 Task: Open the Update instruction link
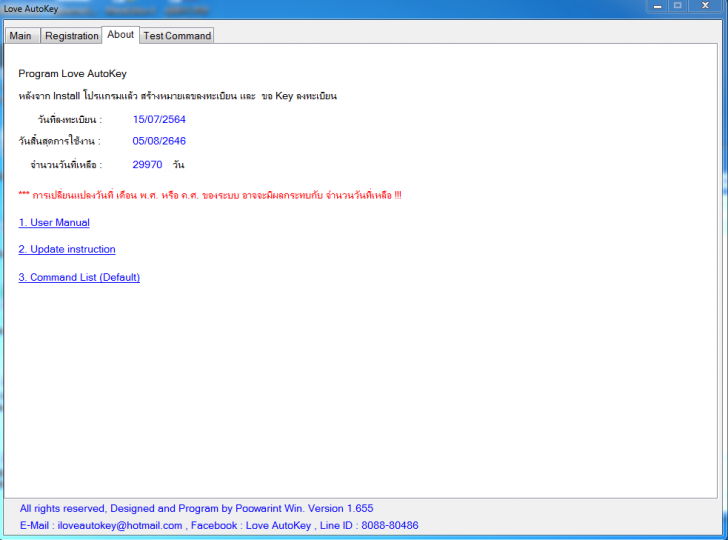point(67,249)
